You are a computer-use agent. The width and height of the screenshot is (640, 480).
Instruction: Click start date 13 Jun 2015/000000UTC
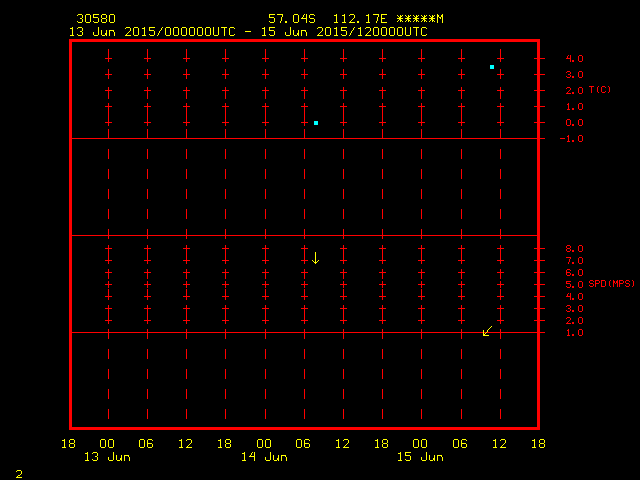[x=152, y=32]
